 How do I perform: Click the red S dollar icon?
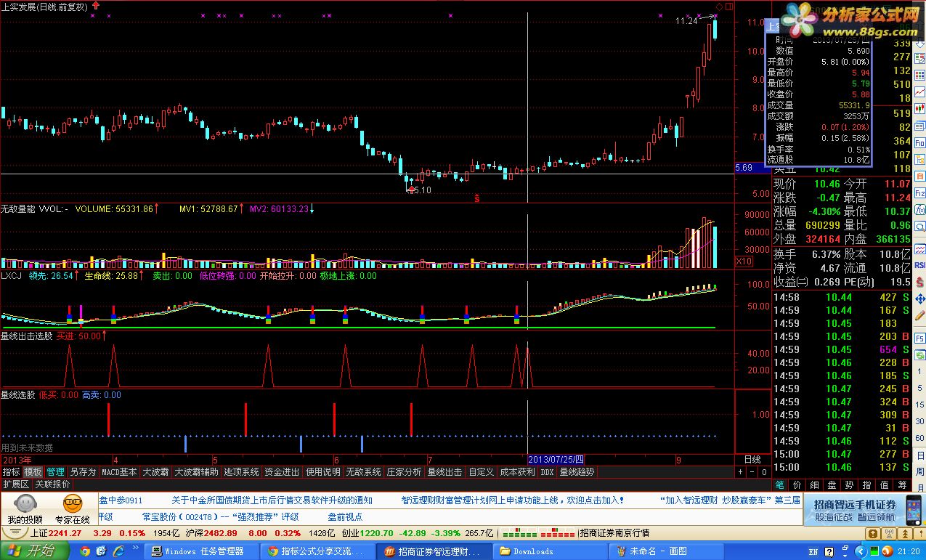pos(919,282)
